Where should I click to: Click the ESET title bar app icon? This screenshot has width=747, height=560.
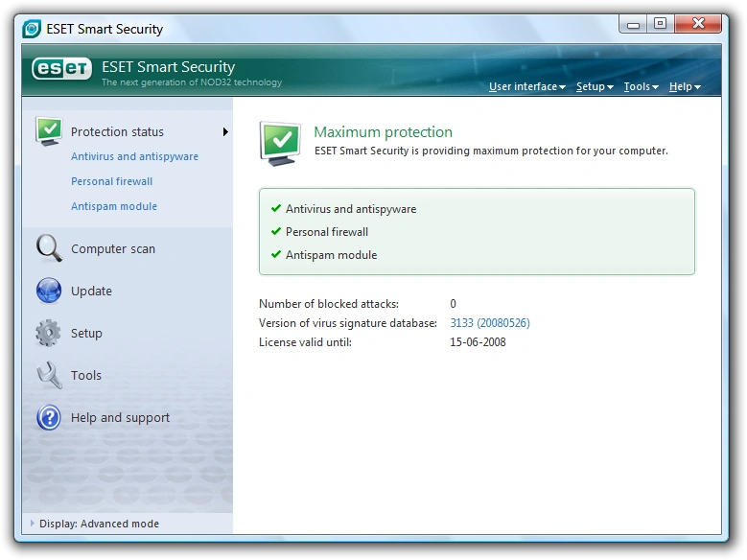point(32,29)
